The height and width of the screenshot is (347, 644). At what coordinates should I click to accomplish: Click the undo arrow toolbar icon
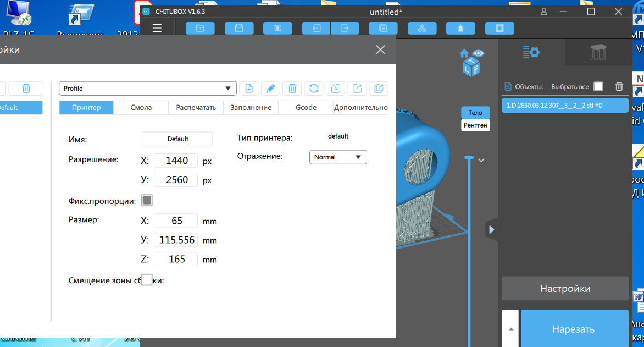[x=317, y=29]
